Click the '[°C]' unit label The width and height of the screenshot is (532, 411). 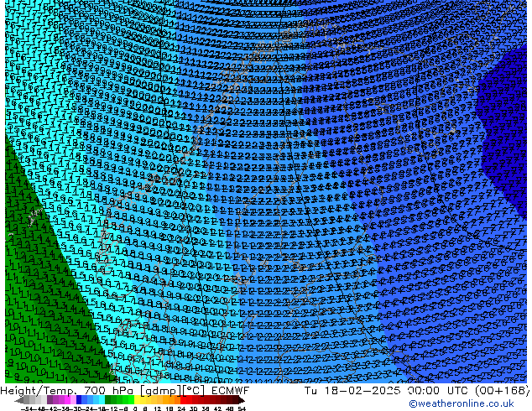point(194,391)
